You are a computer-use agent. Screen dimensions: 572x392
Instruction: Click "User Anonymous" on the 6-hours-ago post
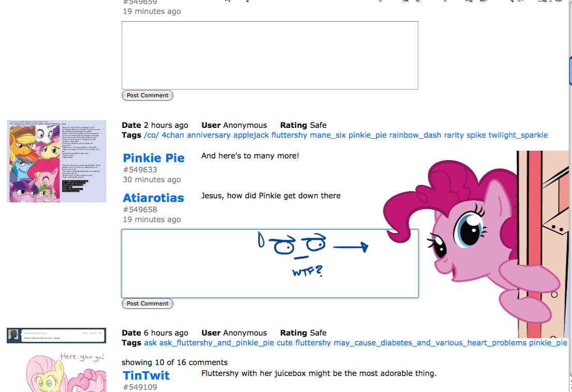point(234,333)
